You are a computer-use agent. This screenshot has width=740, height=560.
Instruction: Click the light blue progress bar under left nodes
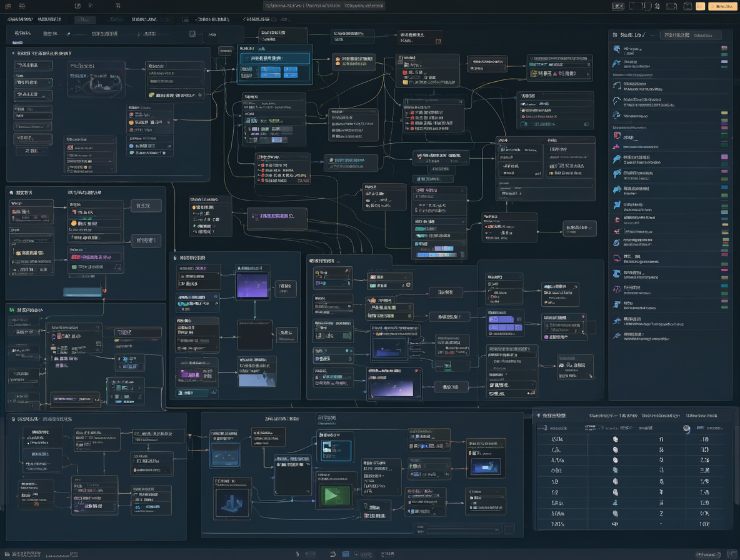click(x=83, y=292)
